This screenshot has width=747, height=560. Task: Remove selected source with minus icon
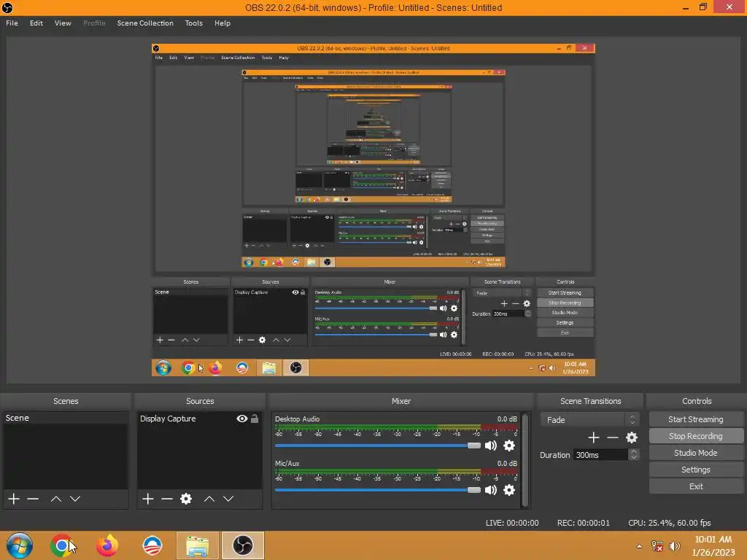[167, 499]
